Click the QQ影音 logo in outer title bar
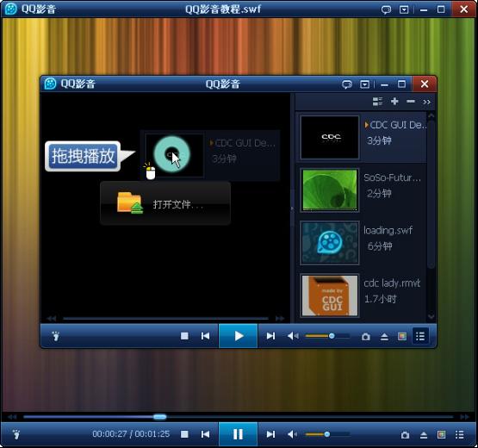Viewport: 478px width, 448px height. point(11,9)
